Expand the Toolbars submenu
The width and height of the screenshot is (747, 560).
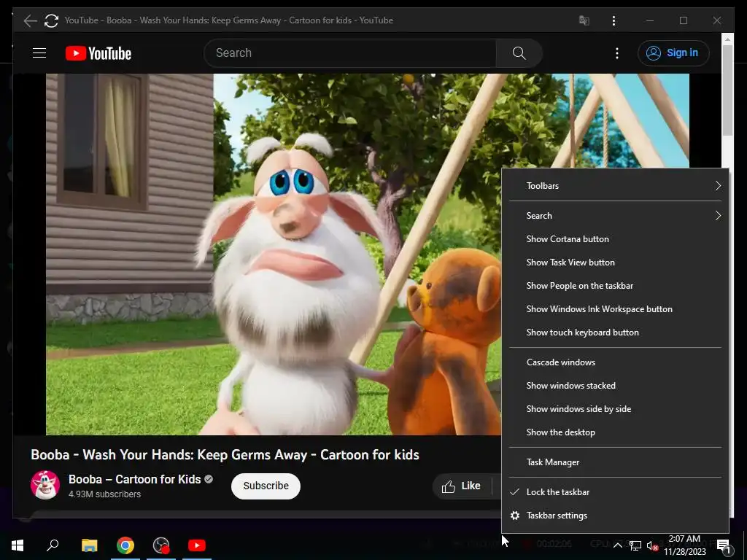(615, 186)
